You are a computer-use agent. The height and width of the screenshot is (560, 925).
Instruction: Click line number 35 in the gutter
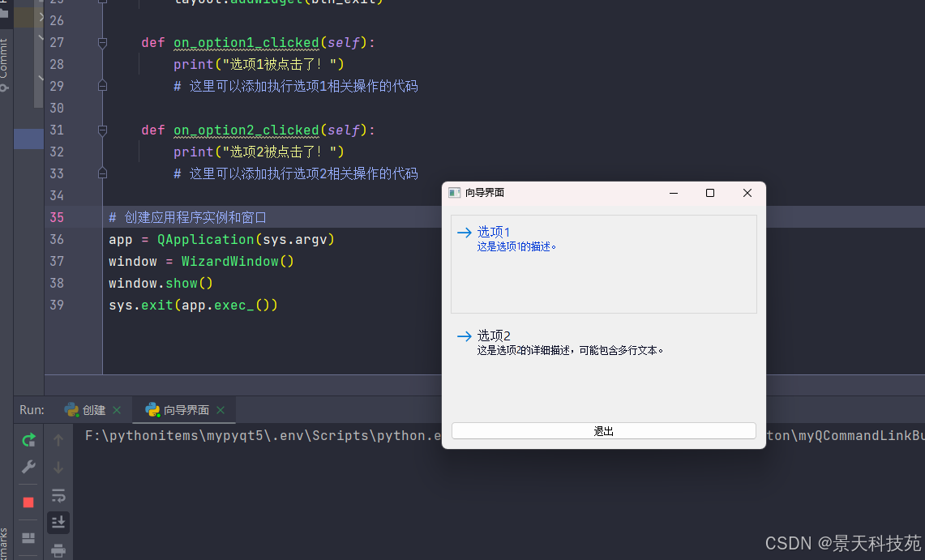57,217
